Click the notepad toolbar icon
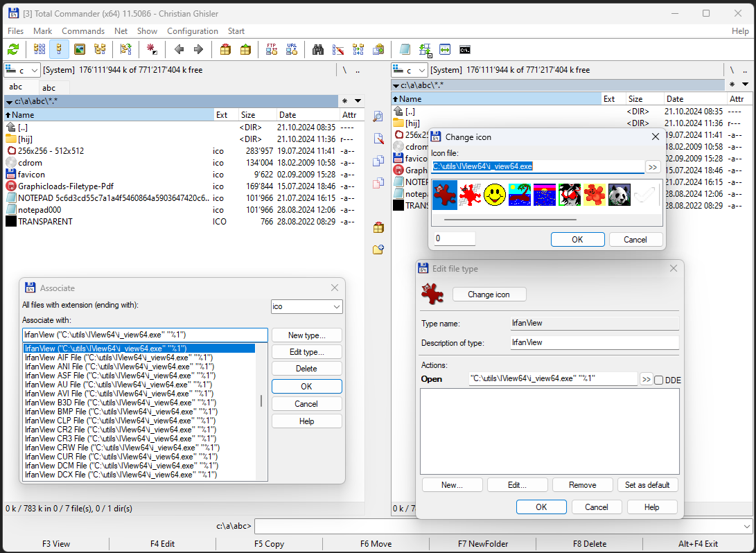Screen dimensions: 756x553 click(405, 49)
